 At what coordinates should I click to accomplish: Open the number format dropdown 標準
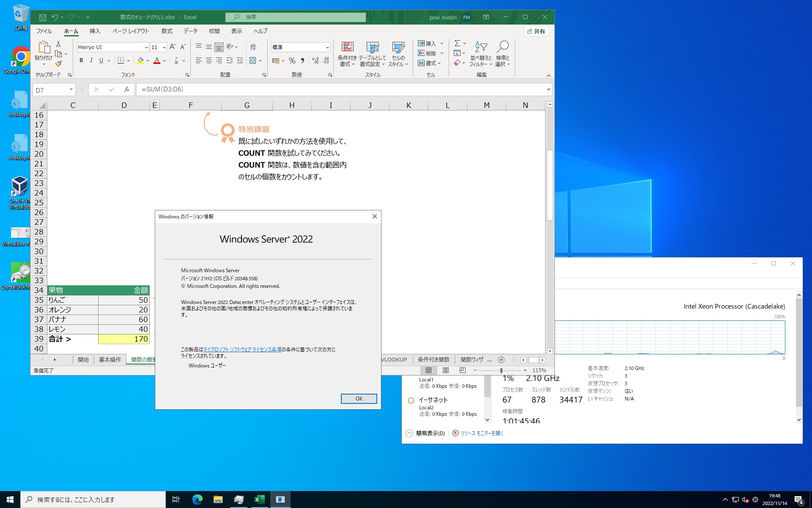pos(327,47)
